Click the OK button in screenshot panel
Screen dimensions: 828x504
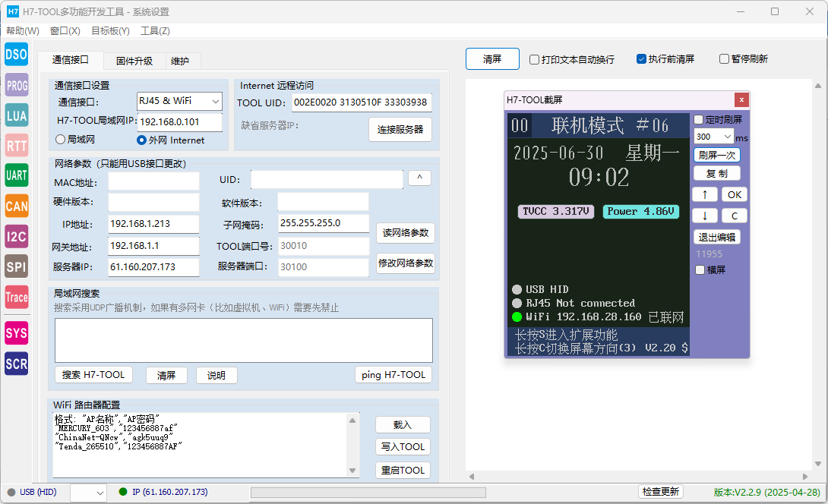point(735,195)
